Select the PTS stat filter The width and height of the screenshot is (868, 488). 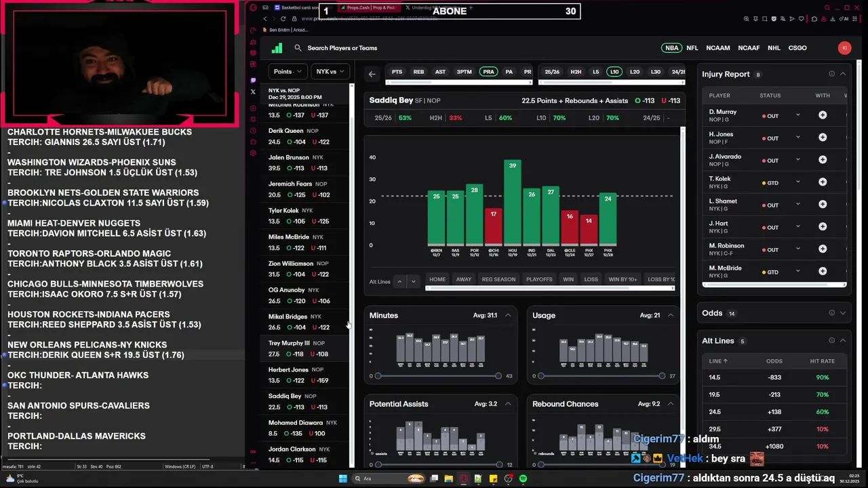coord(397,72)
